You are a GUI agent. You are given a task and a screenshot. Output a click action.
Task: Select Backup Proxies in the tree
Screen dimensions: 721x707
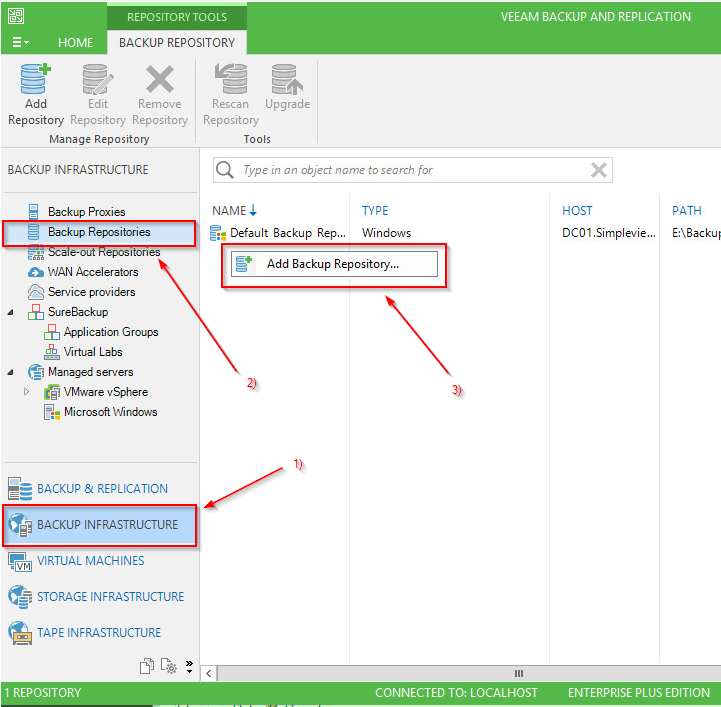(86, 212)
